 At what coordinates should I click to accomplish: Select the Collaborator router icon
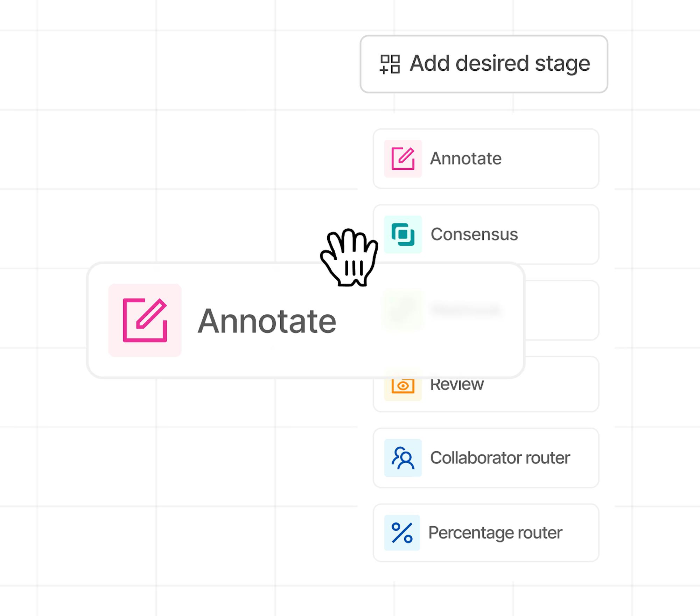(402, 458)
